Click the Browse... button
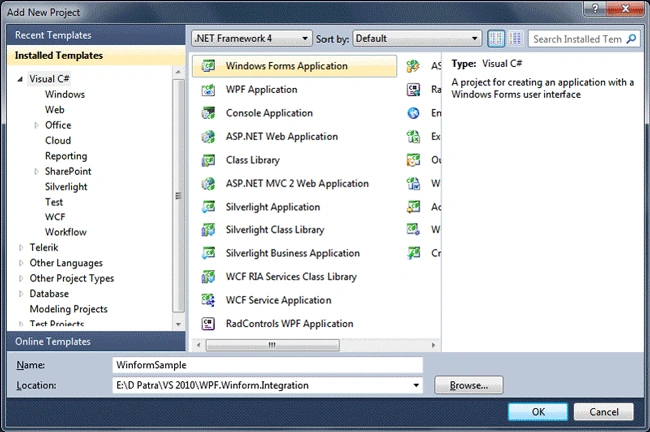The image size is (650, 432). pyautogui.click(x=469, y=385)
